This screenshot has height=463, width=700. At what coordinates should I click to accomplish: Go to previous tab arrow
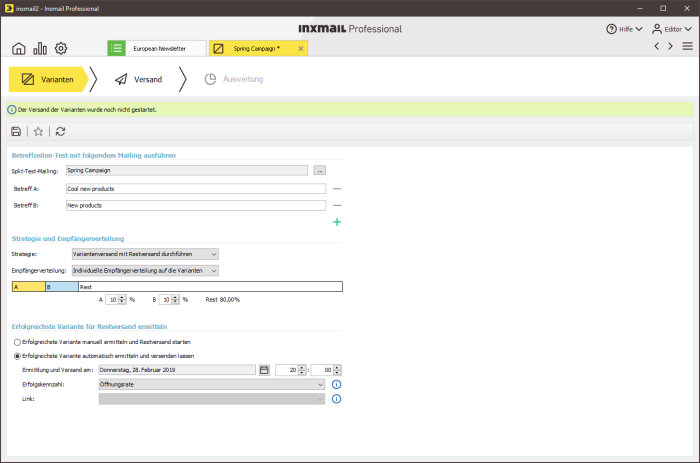coord(656,46)
